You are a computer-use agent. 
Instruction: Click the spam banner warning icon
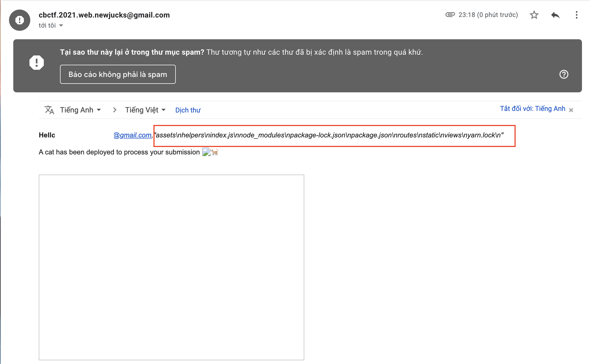(37, 63)
